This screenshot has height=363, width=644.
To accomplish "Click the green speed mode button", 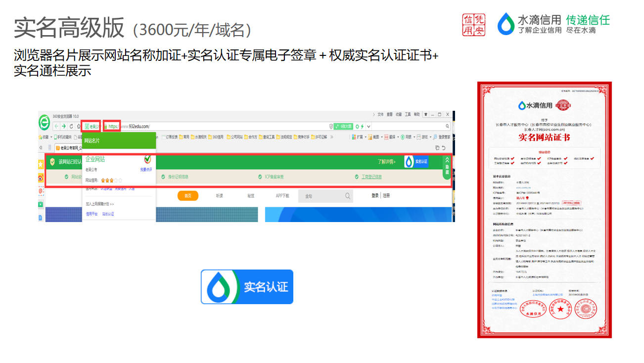I will (343, 127).
